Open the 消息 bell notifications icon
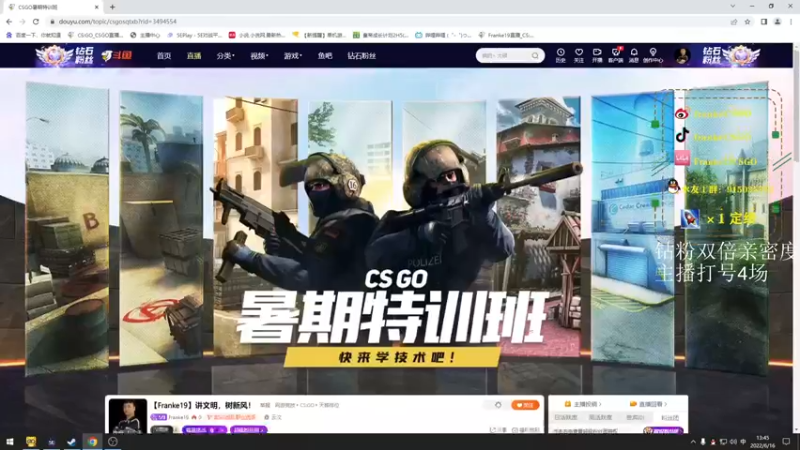Viewport: 800px width, 450px height. (634, 55)
